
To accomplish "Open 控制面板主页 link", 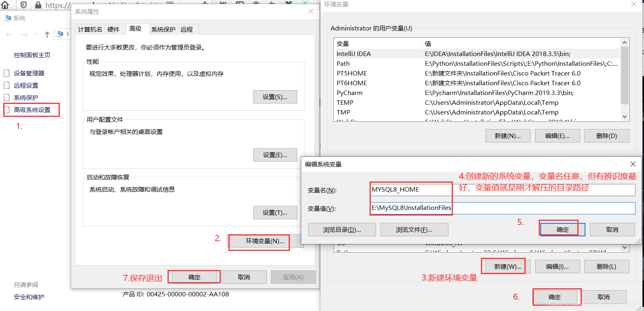I will pos(32,55).
